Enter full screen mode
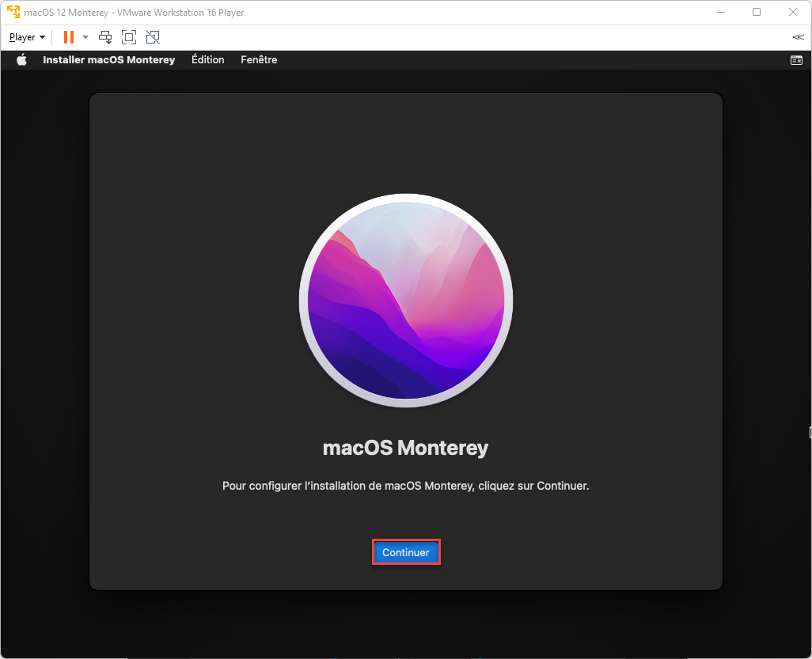 click(129, 37)
